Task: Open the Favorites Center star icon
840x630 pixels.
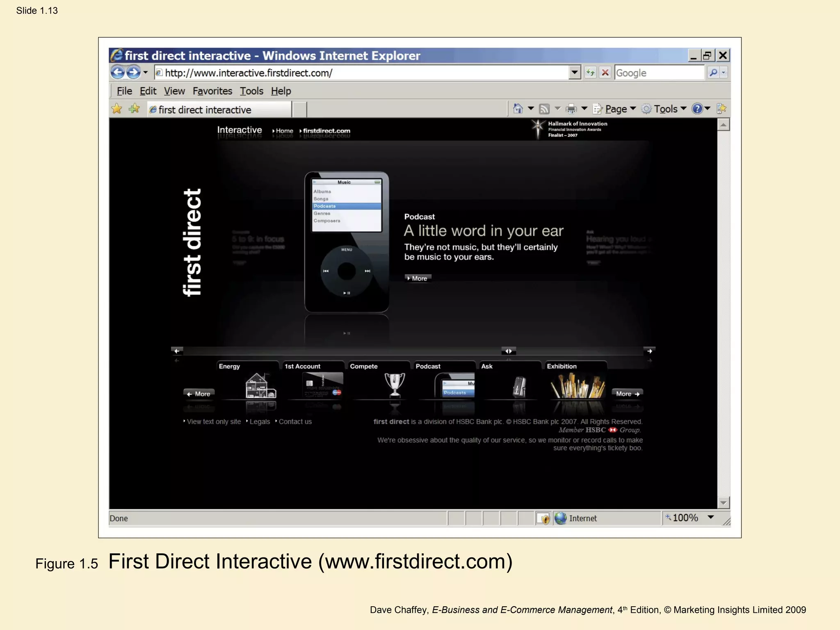Action: [117, 109]
